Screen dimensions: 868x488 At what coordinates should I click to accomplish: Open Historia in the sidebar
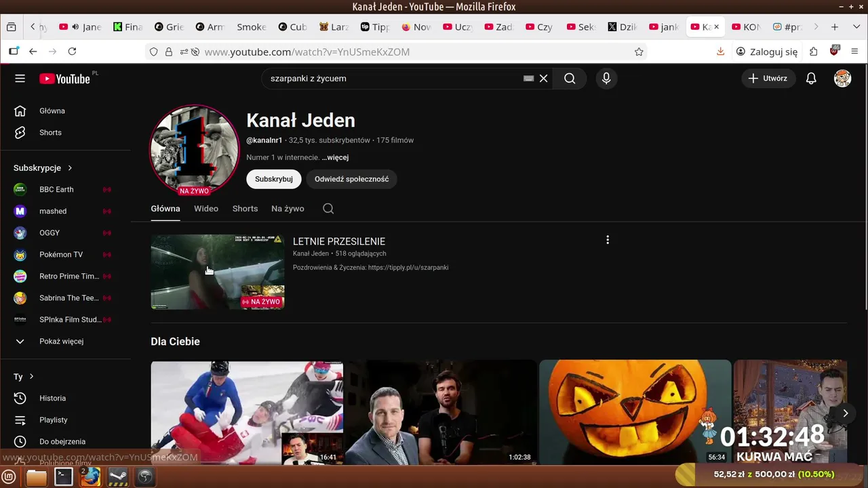(x=52, y=399)
